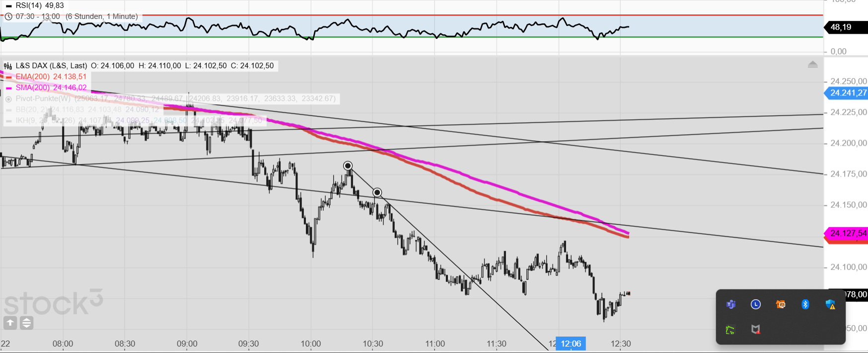The width and height of the screenshot is (868, 353).
Task: Open Windows Security shield tray icon
Action: point(830,304)
